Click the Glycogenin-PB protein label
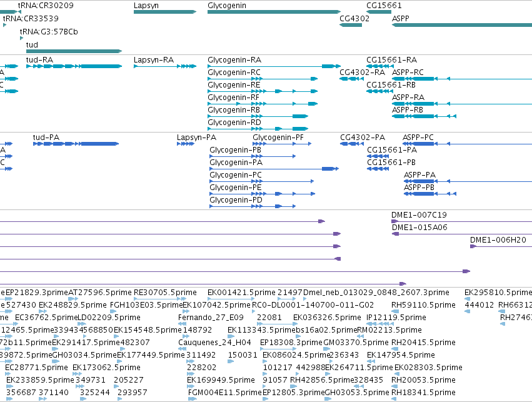Screen dimensions: 532x402 click(x=236, y=150)
